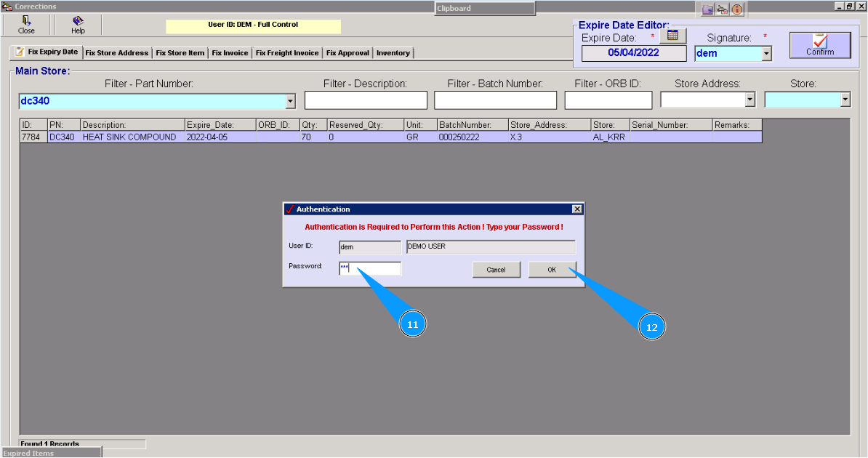Click the User ID field showing dem
This screenshot has width=868, height=458.
[x=370, y=247]
